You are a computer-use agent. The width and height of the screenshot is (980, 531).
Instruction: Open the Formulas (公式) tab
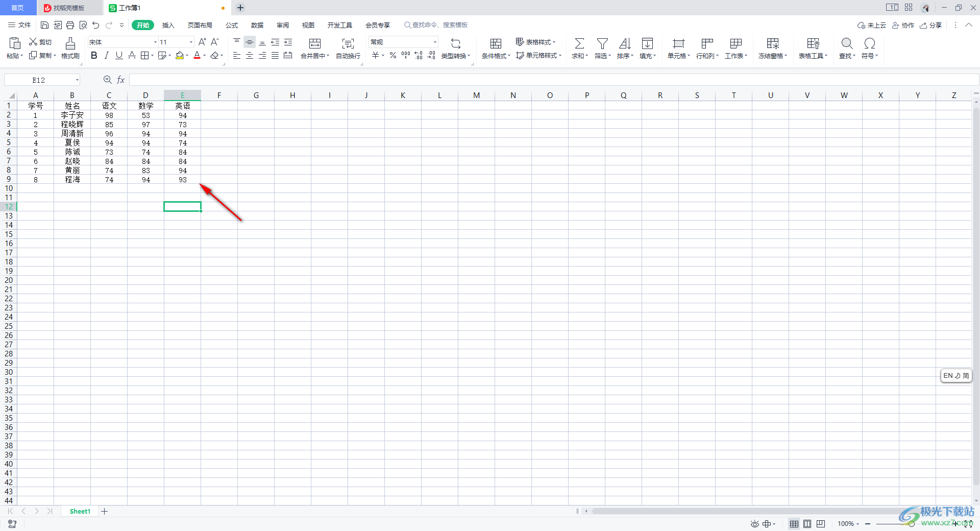pyautogui.click(x=232, y=25)
